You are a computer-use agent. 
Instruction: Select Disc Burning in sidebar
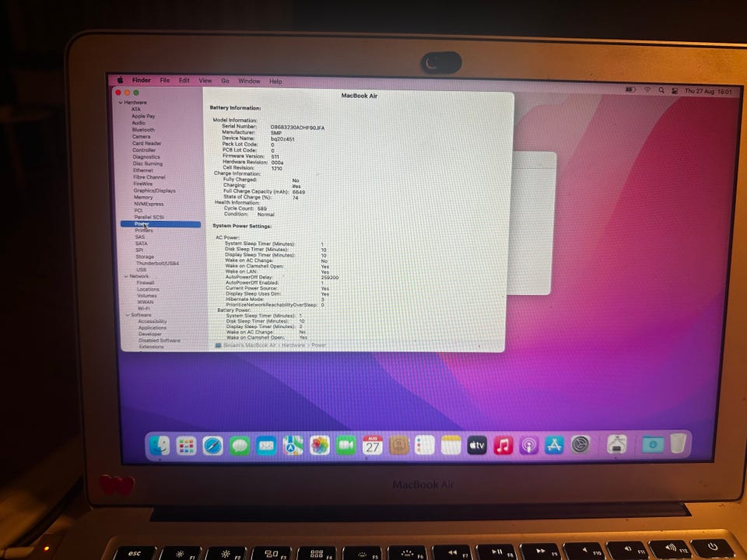coord(148,163)
